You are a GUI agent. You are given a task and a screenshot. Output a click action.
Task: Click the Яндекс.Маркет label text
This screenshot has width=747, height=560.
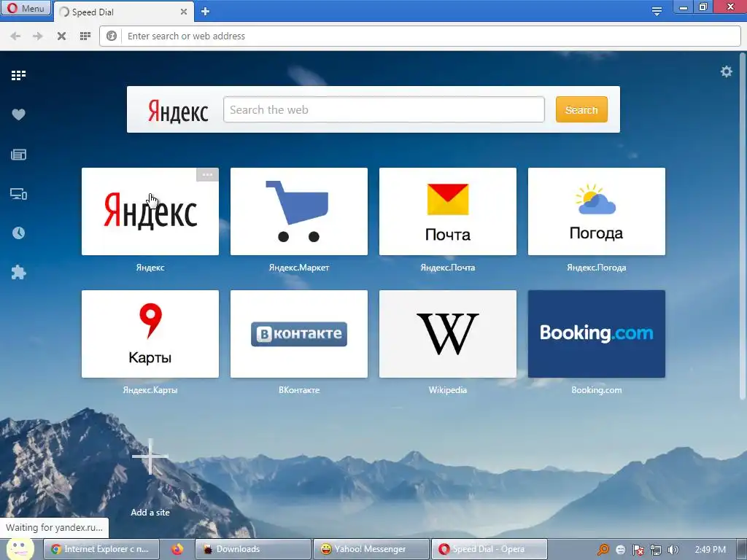point(298,268)
